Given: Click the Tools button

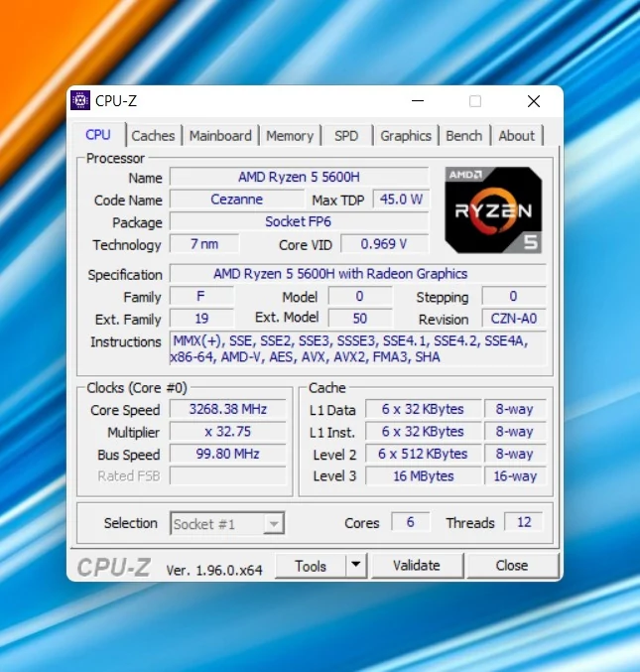Looking at the screenshot, I should coord(311,566).
